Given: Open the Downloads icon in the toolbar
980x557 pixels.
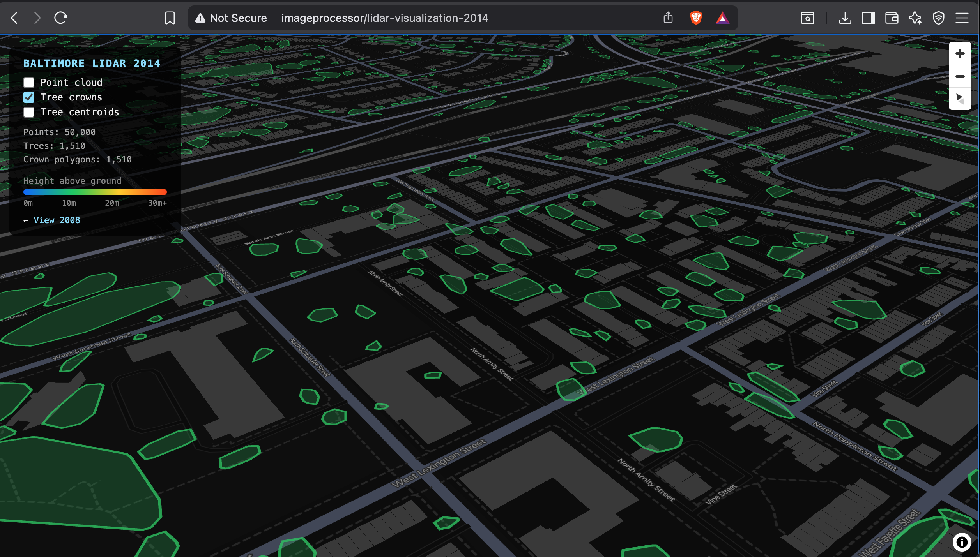Looking at the screenshot, I should click(845, 18).
